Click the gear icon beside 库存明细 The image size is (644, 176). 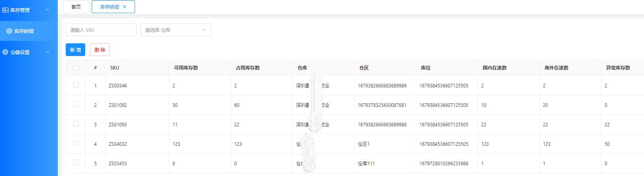9,31
